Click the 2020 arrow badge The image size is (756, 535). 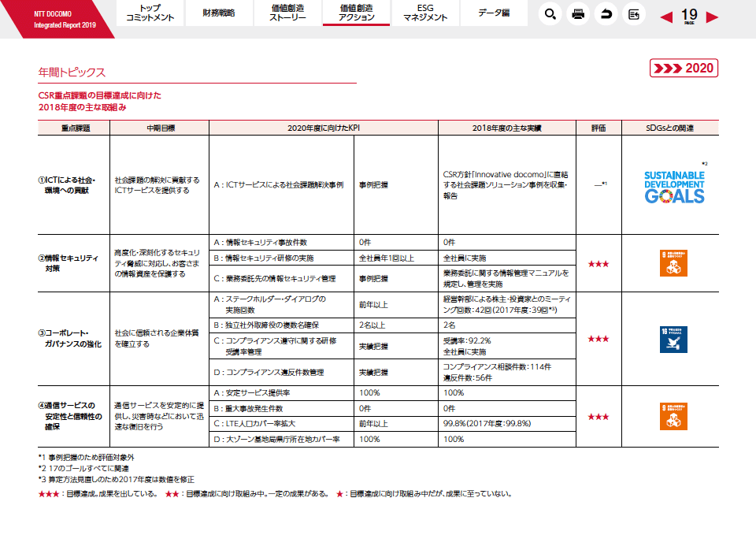click(684, 68)
